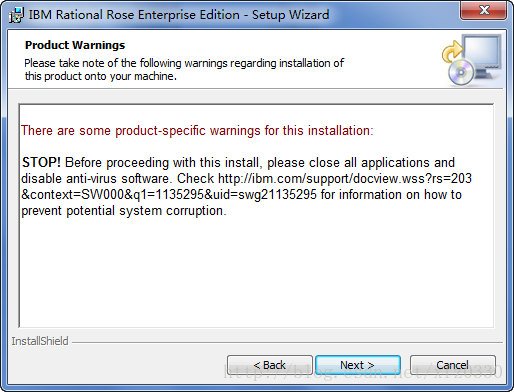Click the Product Warnings heading
Screen dimensions: 514x392
(75, 45)
